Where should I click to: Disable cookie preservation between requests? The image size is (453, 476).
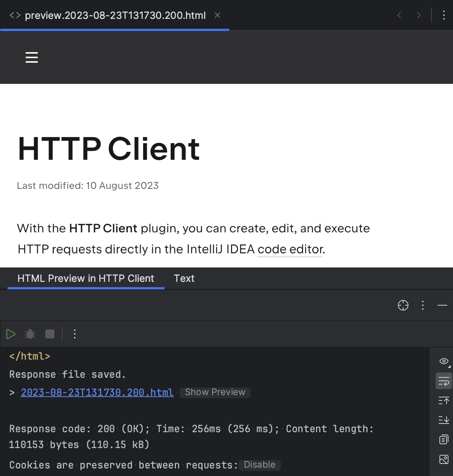259,465
